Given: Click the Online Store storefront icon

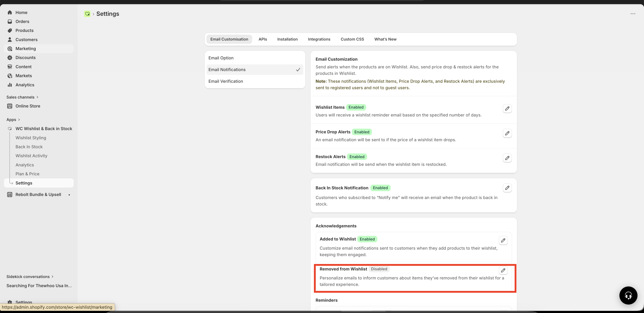Looking at the screenshot, I should (10, 106).
